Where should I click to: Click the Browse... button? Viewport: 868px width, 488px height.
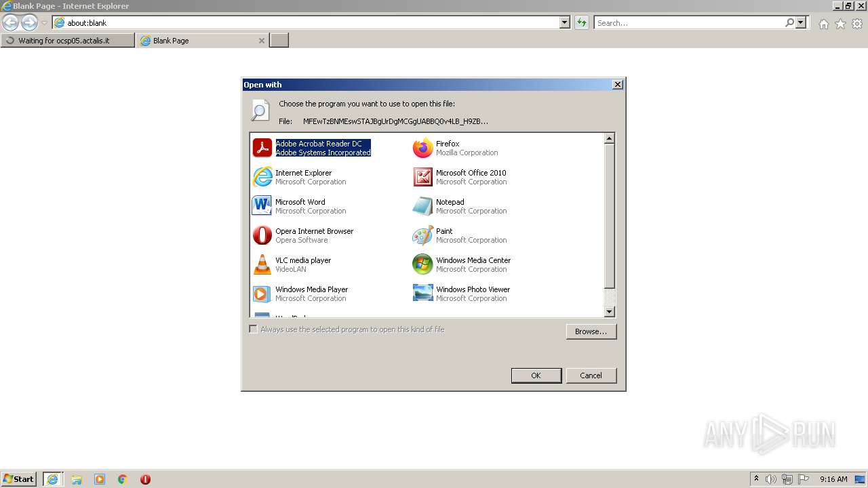(x=591, y=331)
